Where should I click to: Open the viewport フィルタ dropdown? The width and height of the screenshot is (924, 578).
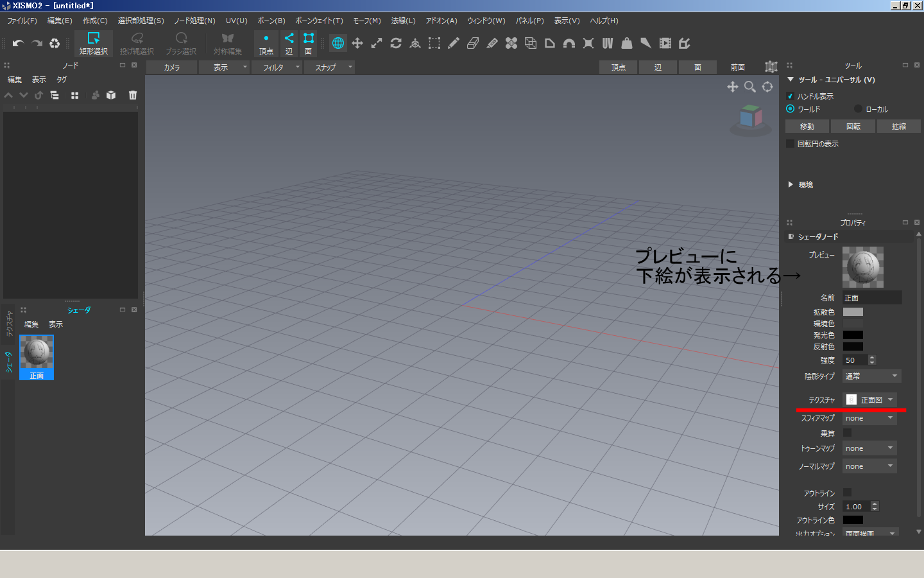pos(277,67)
